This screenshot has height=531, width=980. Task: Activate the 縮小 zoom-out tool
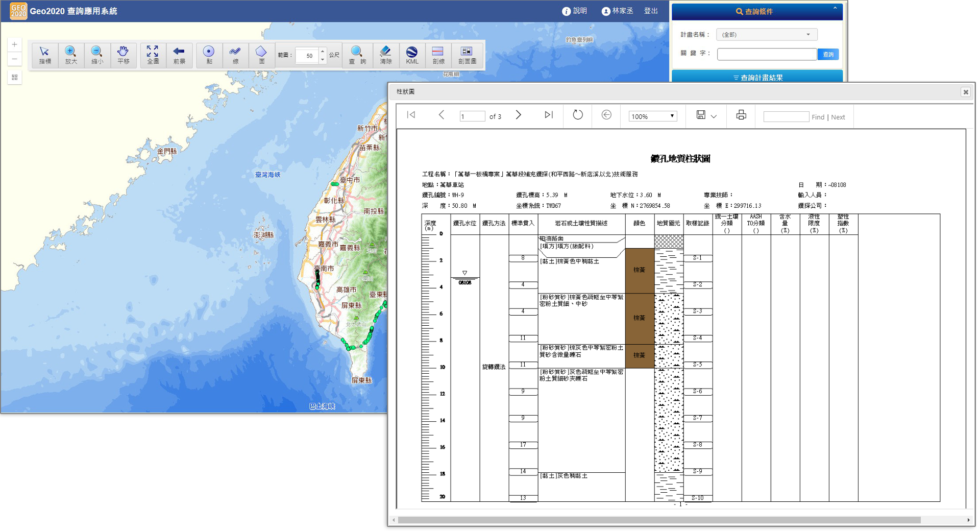point(97,55)
